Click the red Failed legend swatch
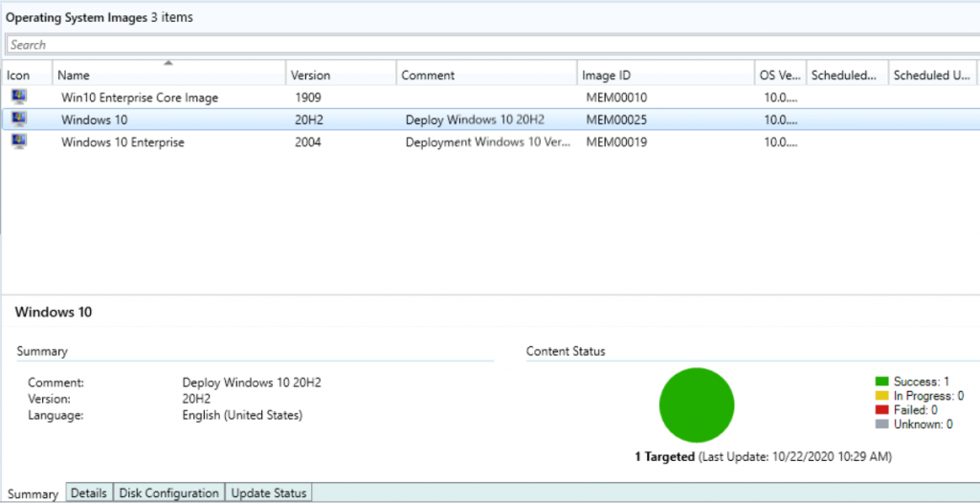This screenshot has height=503, width=980. tap(881, 410)
